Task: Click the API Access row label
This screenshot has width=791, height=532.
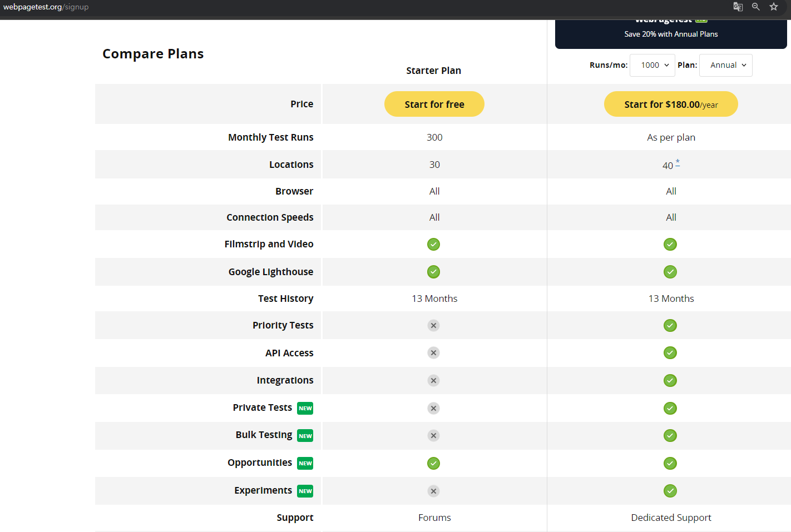Action: pyautogui.click(x=289, y=353)
